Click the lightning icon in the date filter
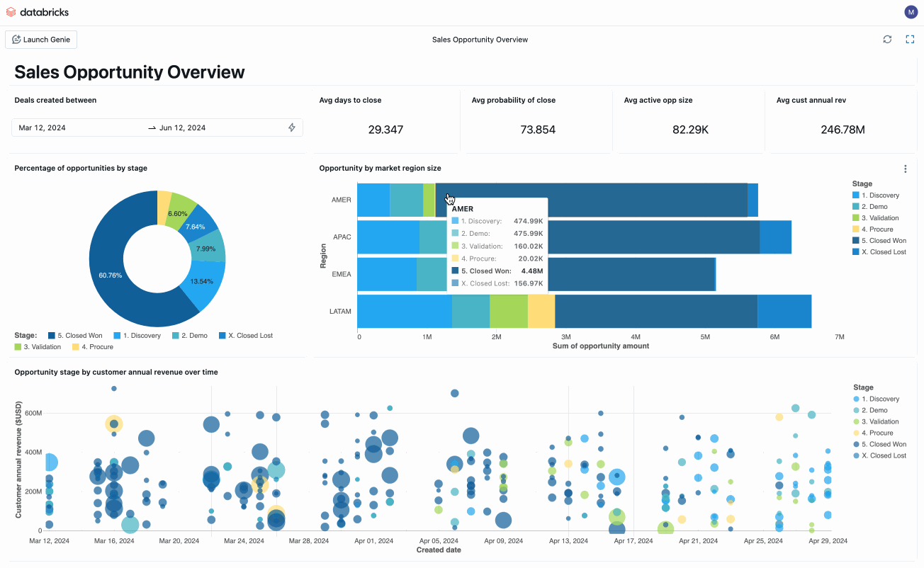The width and height of the screenshot is (924, 568). 291,127
